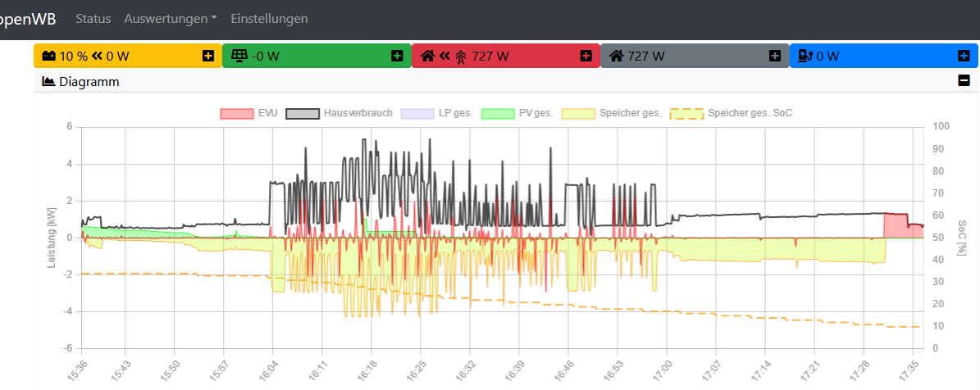Open the Auswertungen dropdown menu
This screenshot has width=980, height=390.
click(171, 18)
